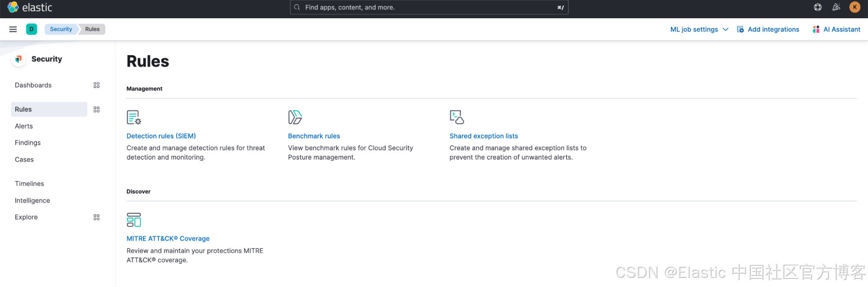Image resolution: width=868 pixels, height=287 pixels.
Task: Open the Shared exception lists link
Action: click(x=484, y=136)
